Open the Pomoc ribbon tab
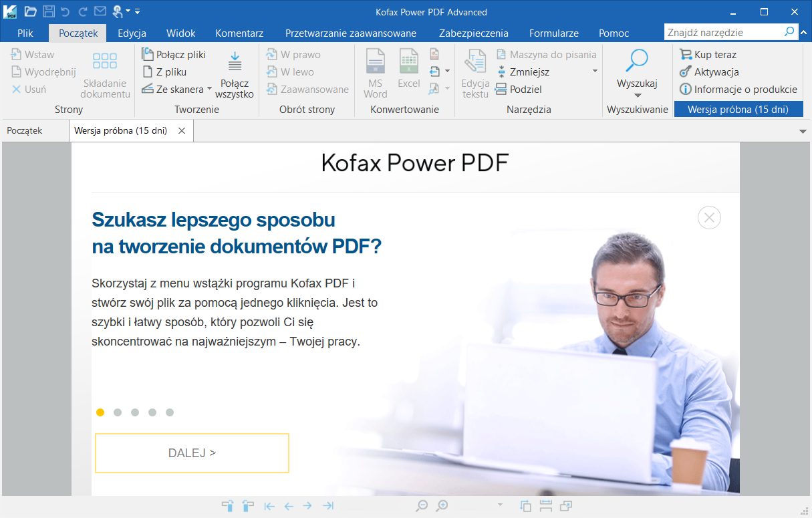This screenshot has height=518, width=812. (614, 33)
